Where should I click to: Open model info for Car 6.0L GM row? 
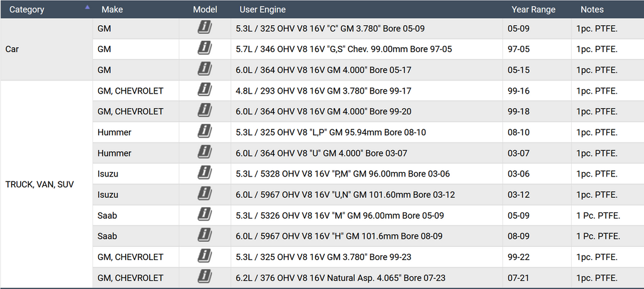click(x=204, y=70)
